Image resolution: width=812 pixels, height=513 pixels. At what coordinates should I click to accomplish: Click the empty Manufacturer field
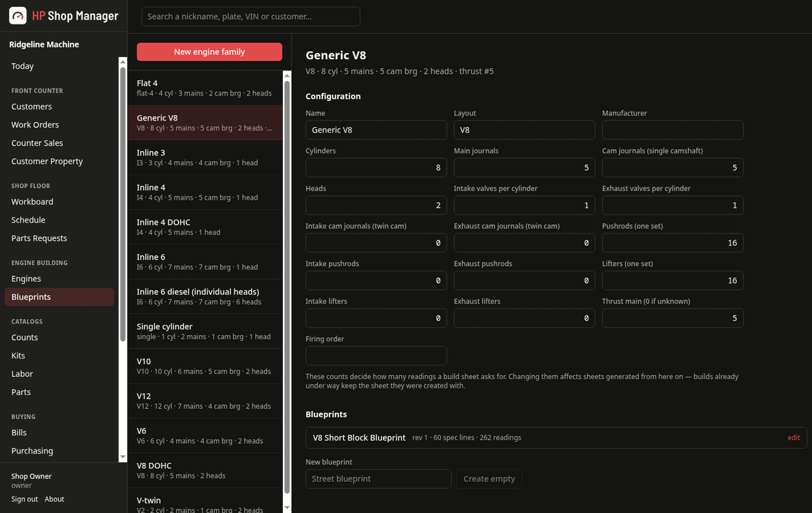tap(673, 130)
